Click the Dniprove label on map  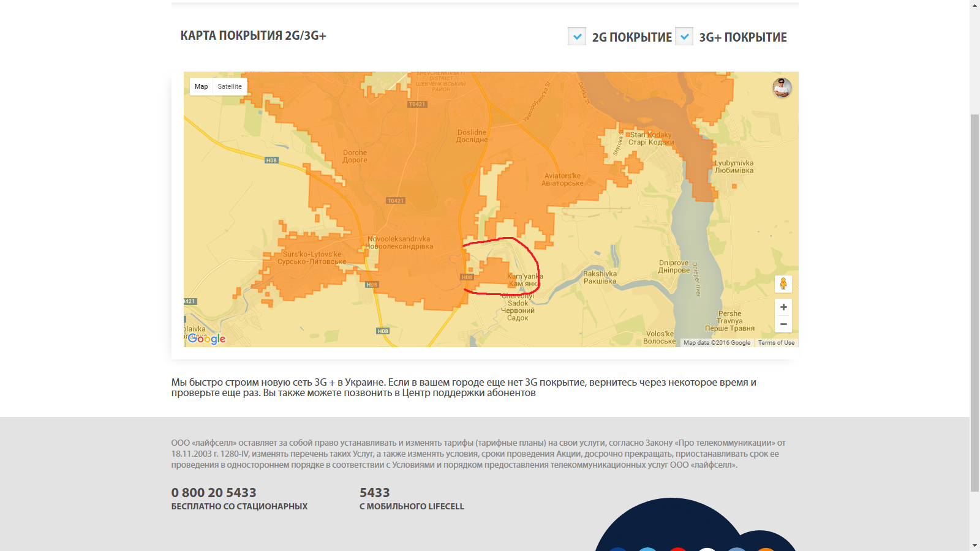[674, 266]
